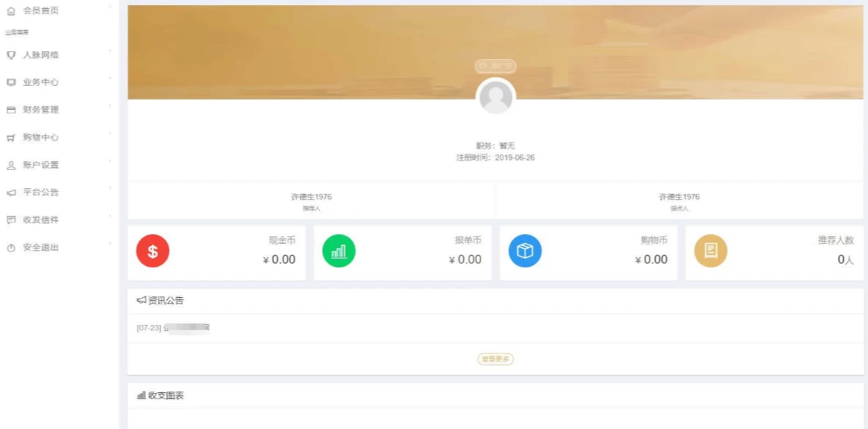This screenshot has width=868, height=429.
Task: Click the 职务：暂无 line
Action: click(496, 146)
